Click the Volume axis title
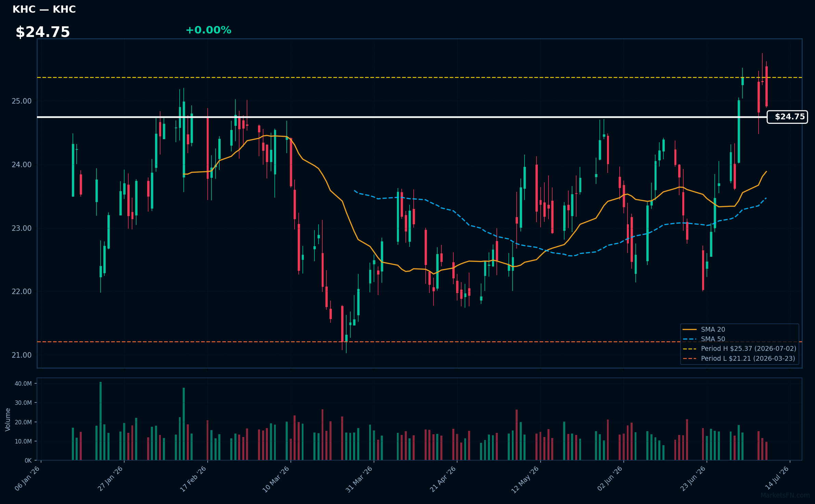815x504 pixels. pyautogui.click(x=8, y=420)
